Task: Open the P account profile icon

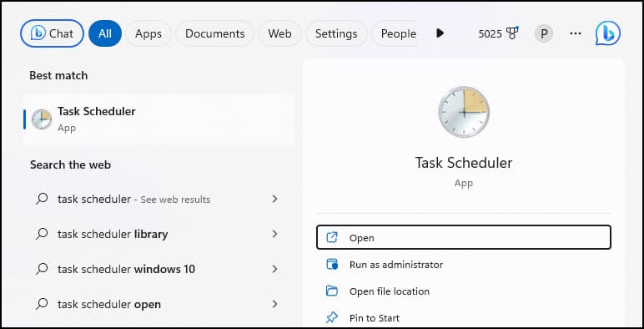Action: click(x=543, y=33)
